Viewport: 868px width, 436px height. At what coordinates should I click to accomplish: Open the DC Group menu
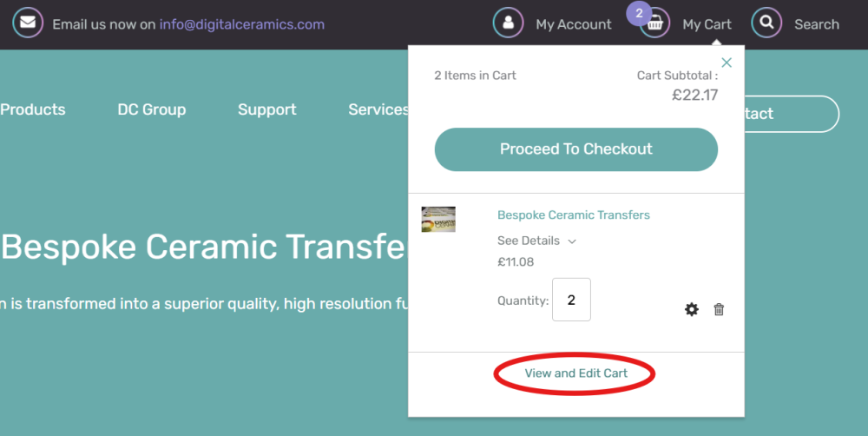tap(152, 109)
